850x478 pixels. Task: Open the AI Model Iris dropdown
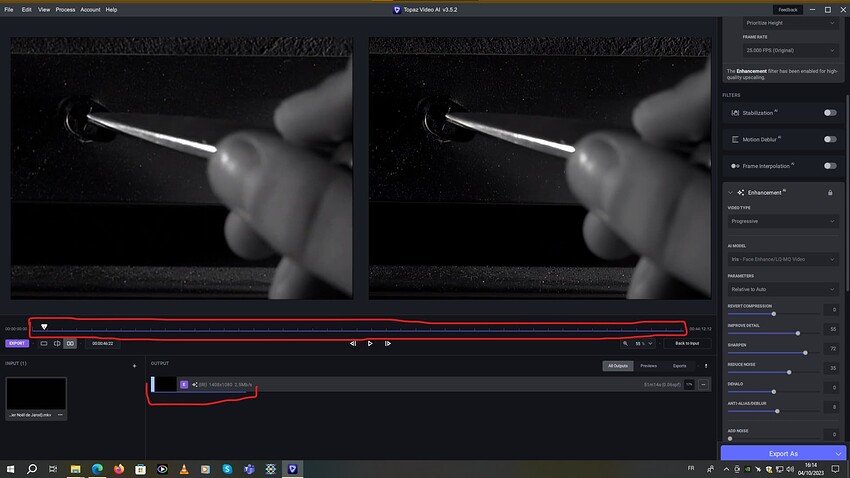pyautogui.click(x=783, y=259)
